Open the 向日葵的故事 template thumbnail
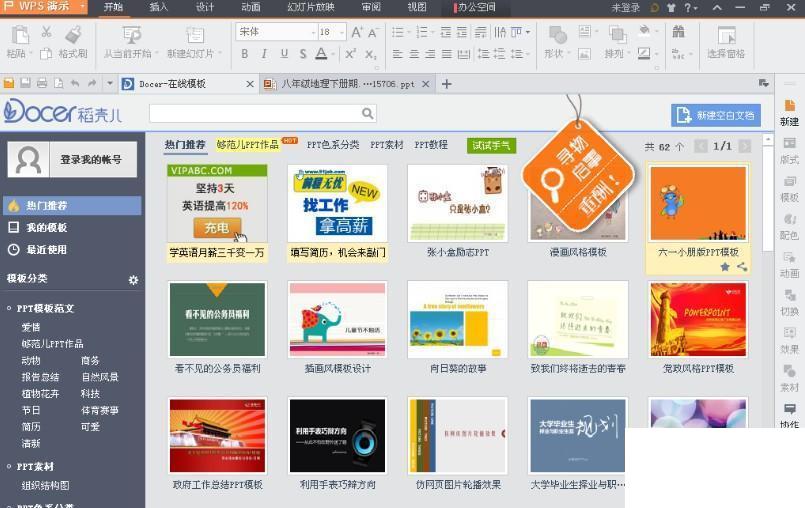This screenshot has width=805, height=508. click(x=458, y=319)
